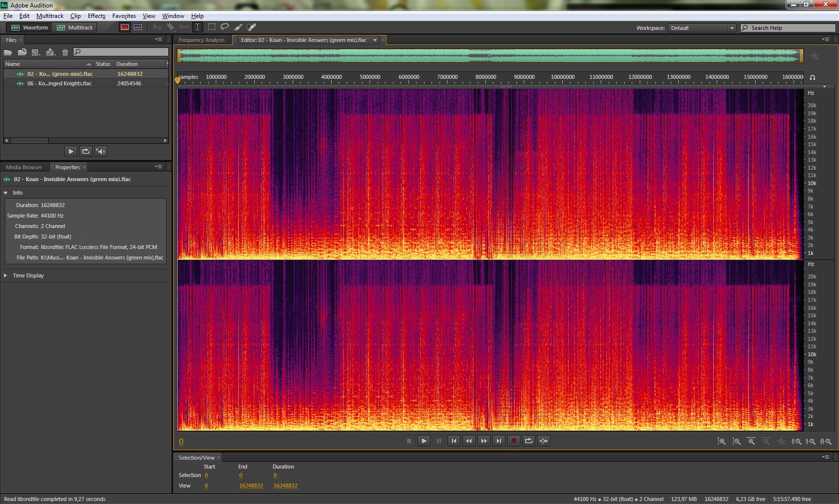Click Insert into Multitrack icon
This screenshot has height=504, width=839.
(x=50, y=52)
